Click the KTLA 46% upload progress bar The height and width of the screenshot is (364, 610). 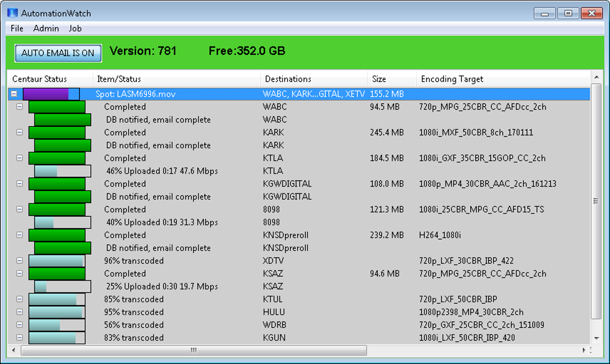coord(63,171)
